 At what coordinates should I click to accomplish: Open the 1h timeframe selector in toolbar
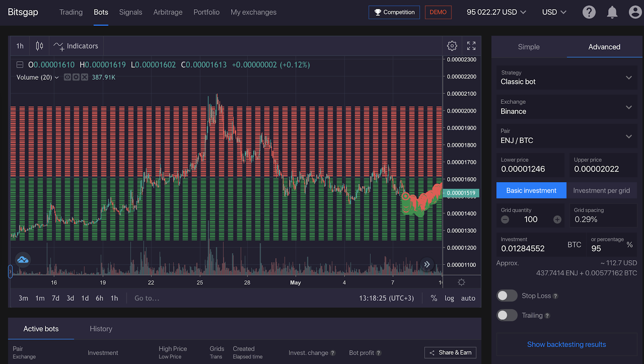click(20, 46)
